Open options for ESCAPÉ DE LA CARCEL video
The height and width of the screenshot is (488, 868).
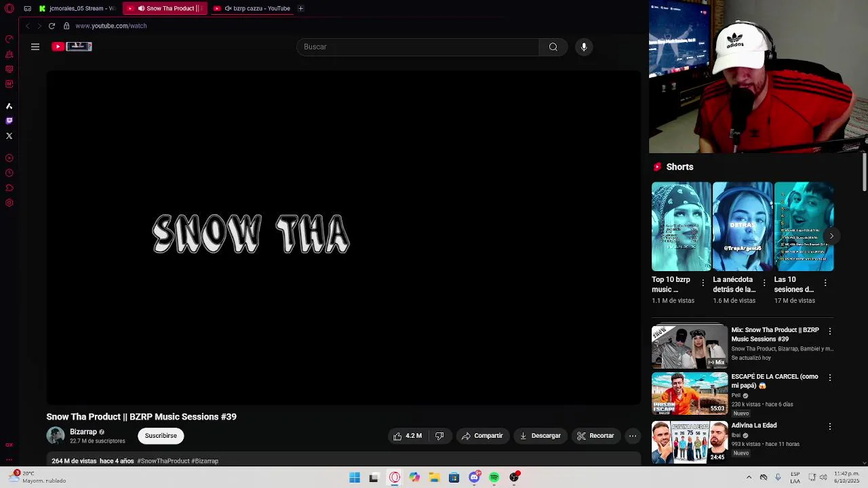pos(830,378)
